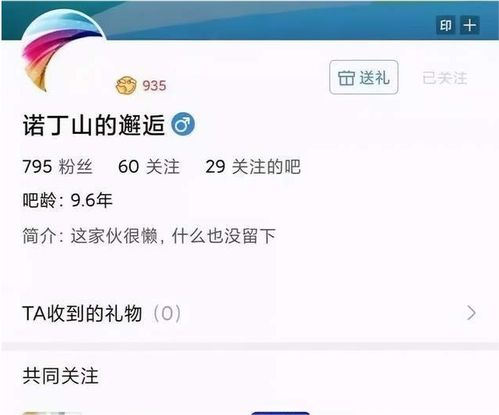Image resolution: width=499 pixels, height=415 pixels.
Task: Open the 29 关注的吧 list
Action: click(x=253, y=166)
